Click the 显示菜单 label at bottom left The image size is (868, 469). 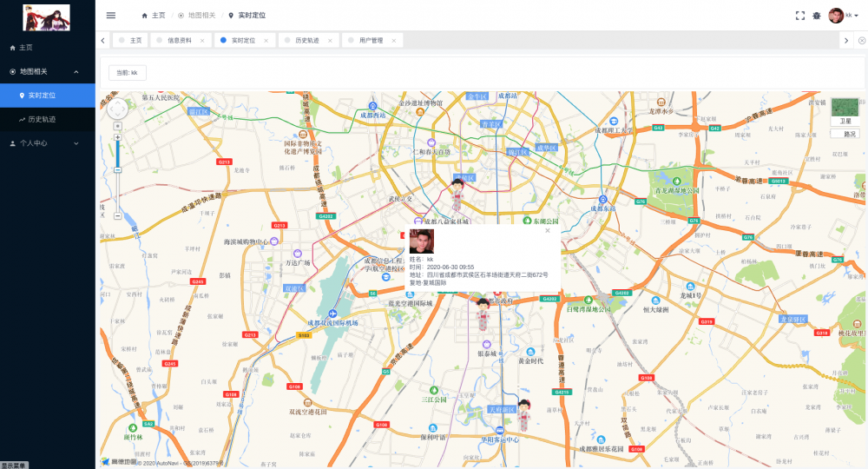pyautogui.click(x=14, y=466)
